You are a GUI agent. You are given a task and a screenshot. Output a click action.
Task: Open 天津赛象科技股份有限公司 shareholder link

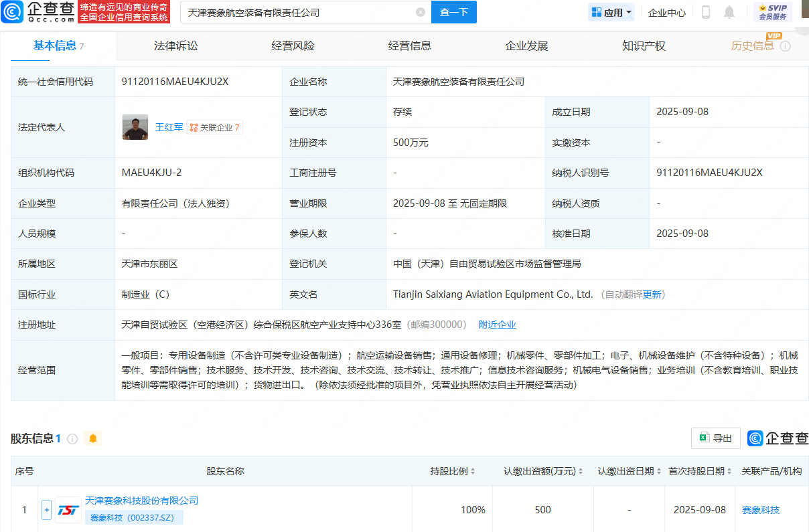(142, 501)
